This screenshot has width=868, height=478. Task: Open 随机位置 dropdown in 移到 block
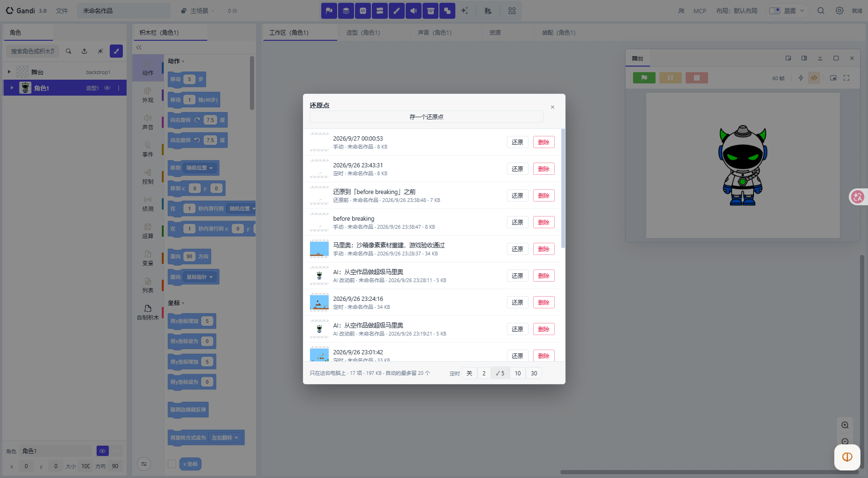point(200,168)
